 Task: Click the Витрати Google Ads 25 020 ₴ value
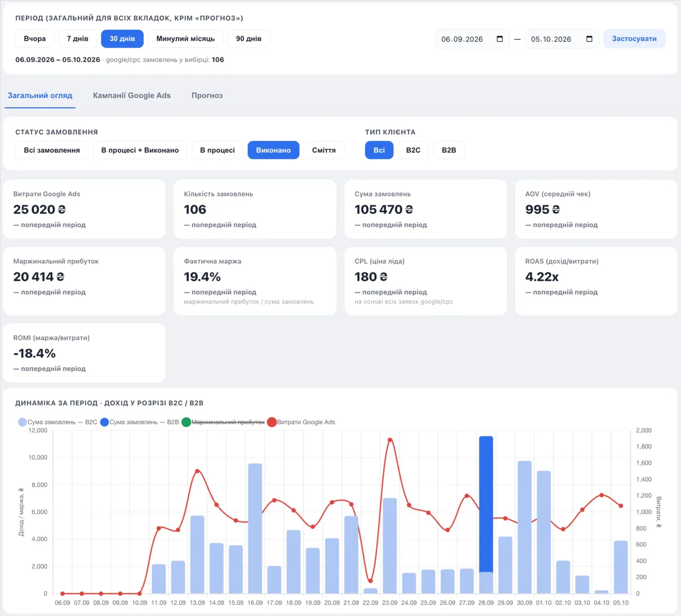click(x=39, y=210)
